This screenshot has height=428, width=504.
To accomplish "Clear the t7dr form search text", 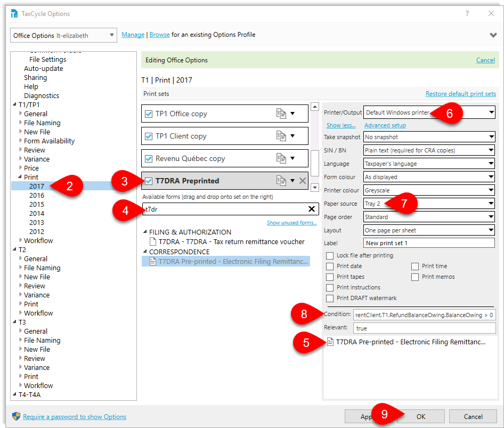I will pos(312,209).
